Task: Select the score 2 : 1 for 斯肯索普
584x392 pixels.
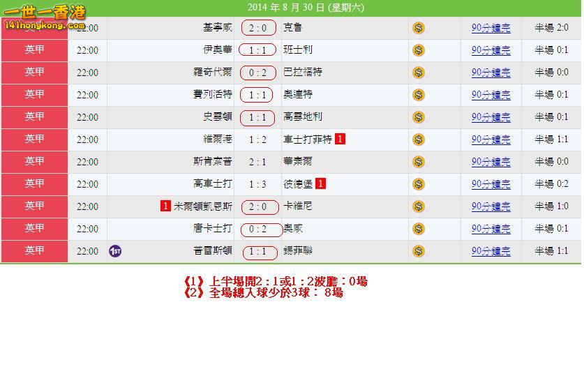Action: 257,162
